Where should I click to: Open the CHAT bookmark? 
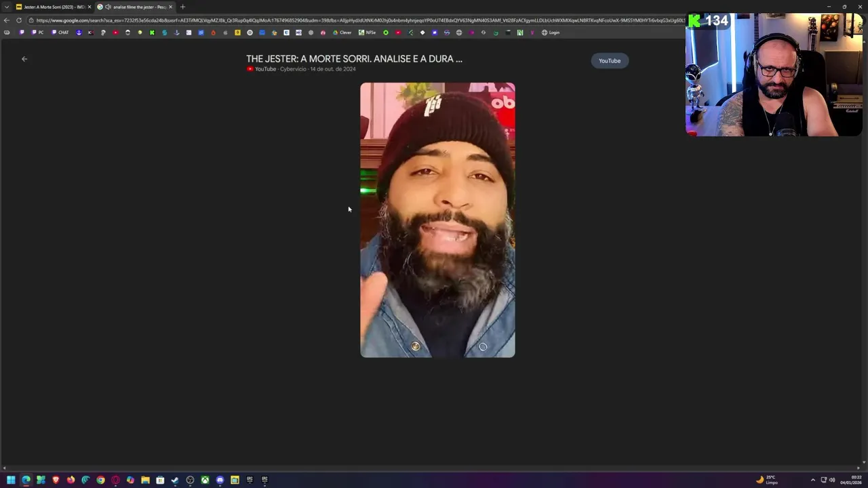60,33
